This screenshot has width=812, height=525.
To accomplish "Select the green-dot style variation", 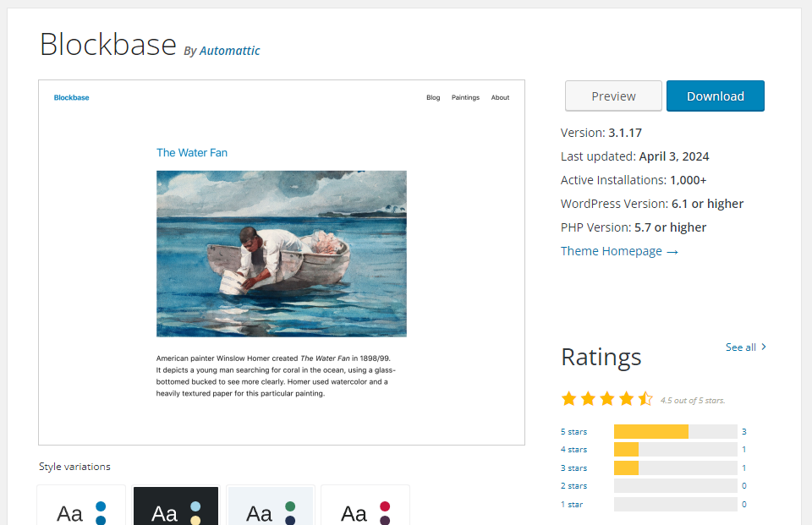I will point(271,506).
